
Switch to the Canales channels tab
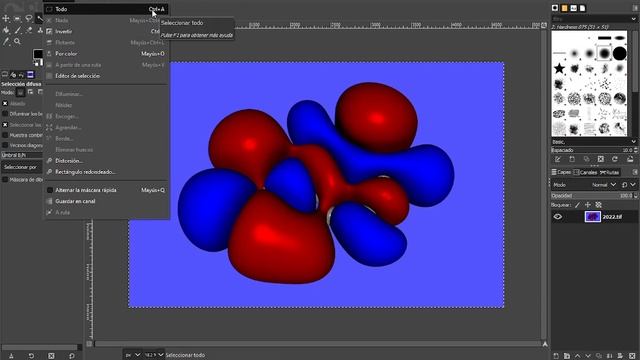click(585, 172)
